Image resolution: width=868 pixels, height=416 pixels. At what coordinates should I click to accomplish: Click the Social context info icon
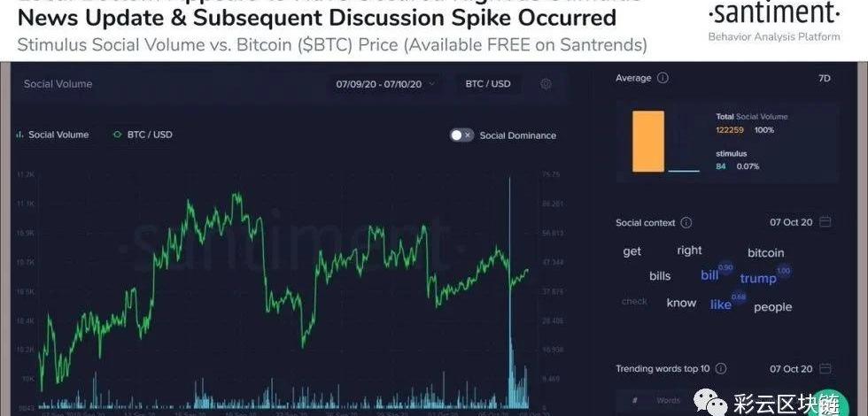click(686, 223)
